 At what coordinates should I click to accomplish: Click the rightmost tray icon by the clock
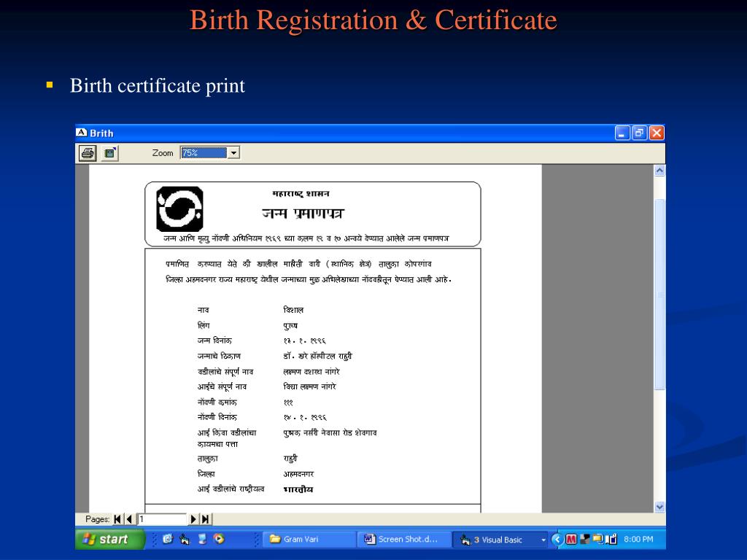pyautogui.click(x=611, y=539)
